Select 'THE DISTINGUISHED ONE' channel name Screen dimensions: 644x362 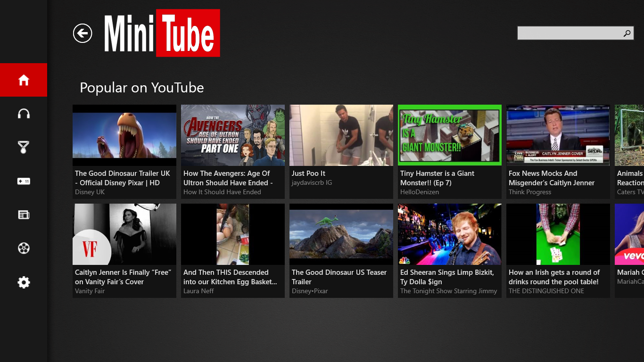coord(546,291)
